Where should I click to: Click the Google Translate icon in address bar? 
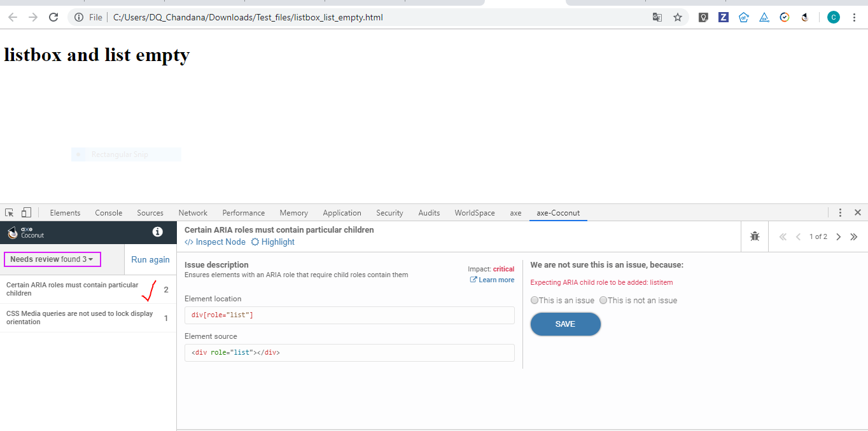click(x=657, y=17)
